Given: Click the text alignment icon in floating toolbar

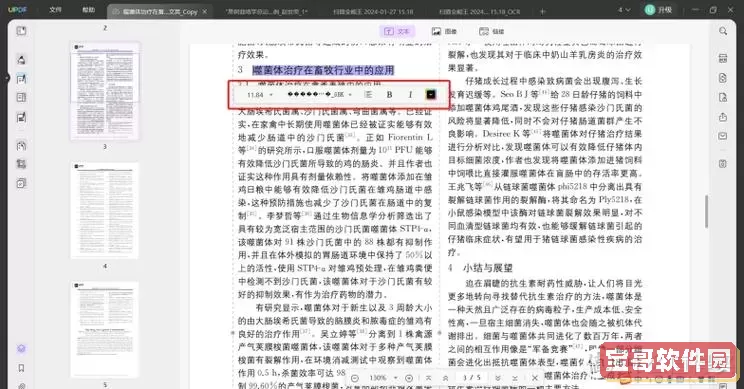Looking at the screenshot, I should coord(368,95).
